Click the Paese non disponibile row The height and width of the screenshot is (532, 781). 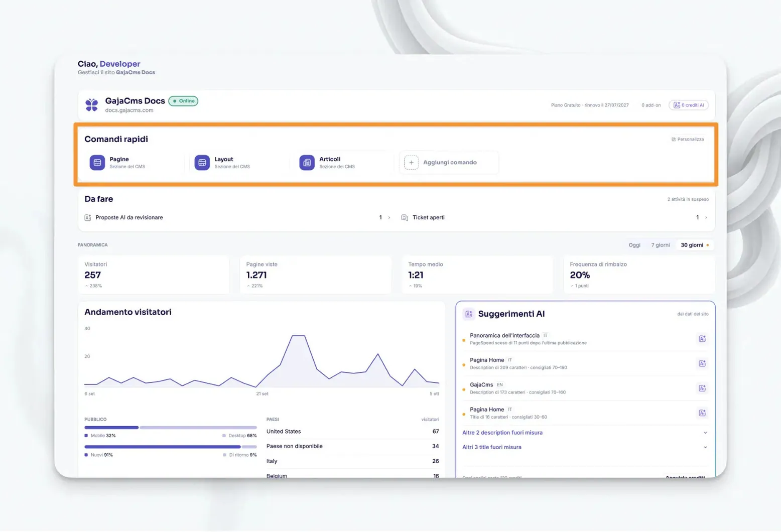click(352, 446)
